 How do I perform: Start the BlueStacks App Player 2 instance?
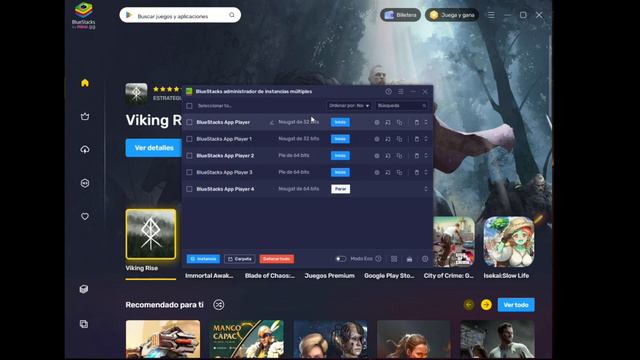[x=340, y=156]
